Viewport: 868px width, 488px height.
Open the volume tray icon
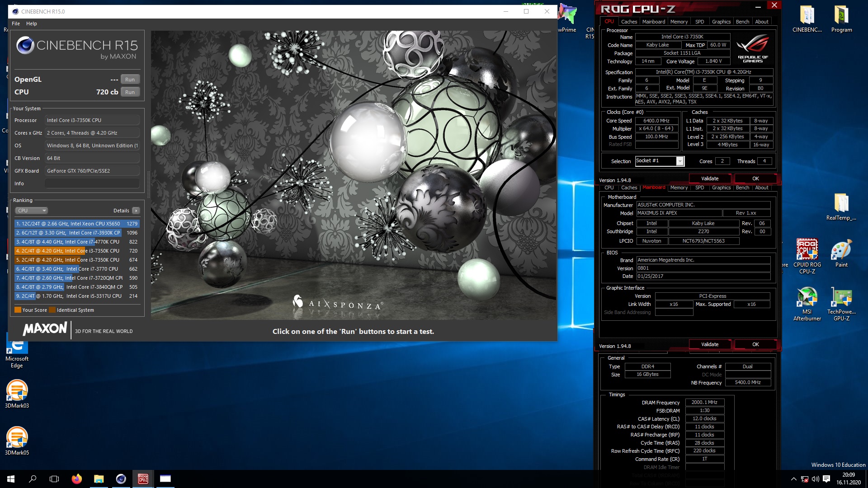[x=816, y=479]
